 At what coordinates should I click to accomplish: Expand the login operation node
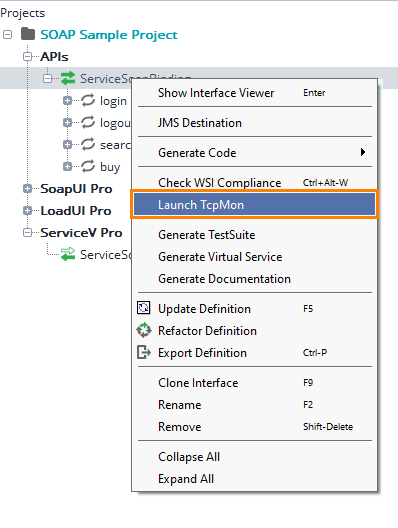tap(67, 100)
